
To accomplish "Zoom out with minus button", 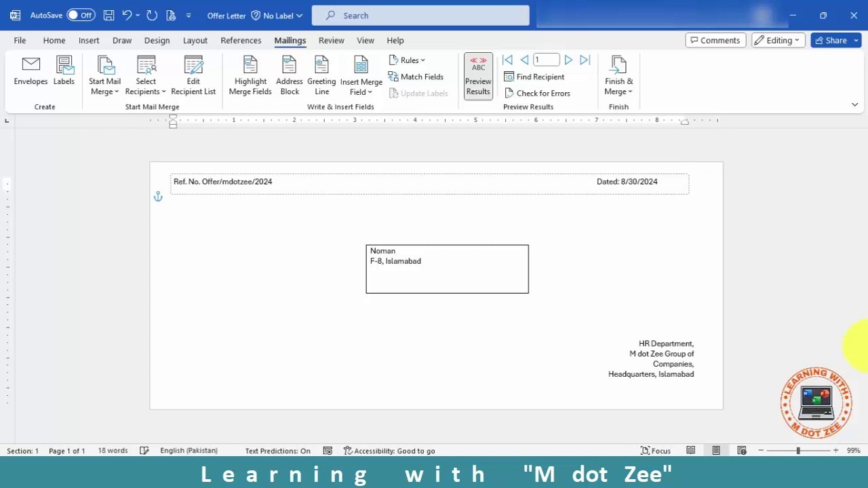I will [x=761, y=451].
